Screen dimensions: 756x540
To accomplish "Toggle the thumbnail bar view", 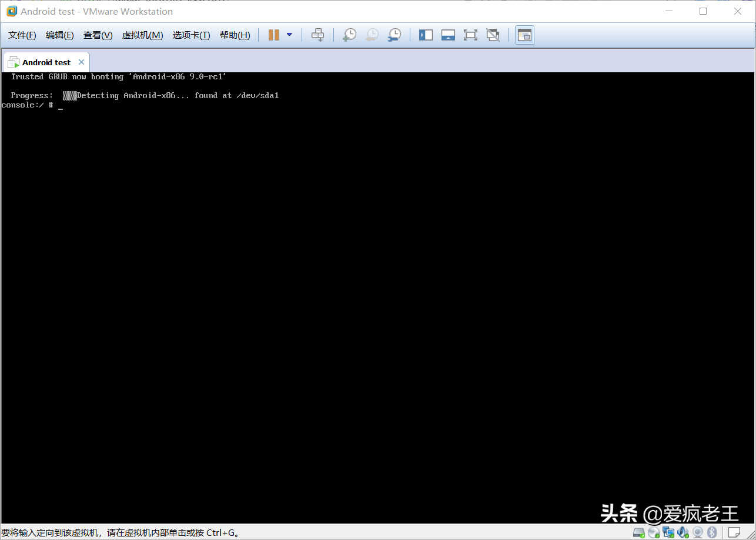I will (x=448, y=35).
